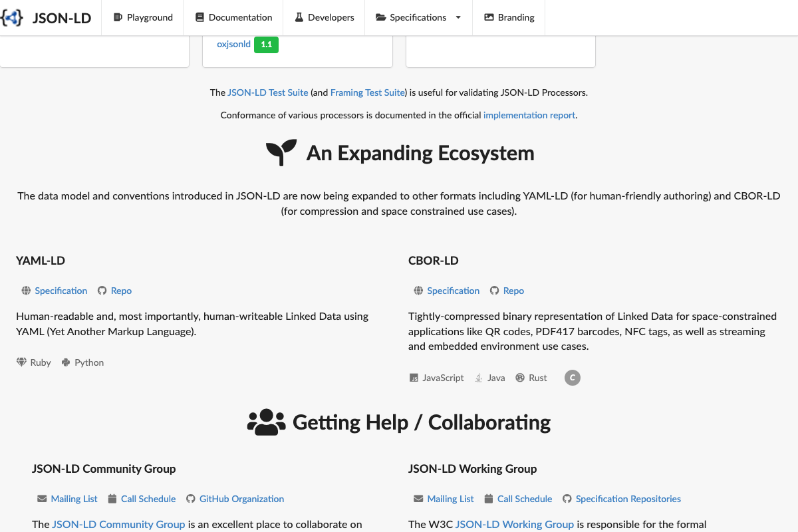Viewport: 798px width, 532px height.
Task: Click the Working Group call schedule calendar icon
Action: (489, 499)
